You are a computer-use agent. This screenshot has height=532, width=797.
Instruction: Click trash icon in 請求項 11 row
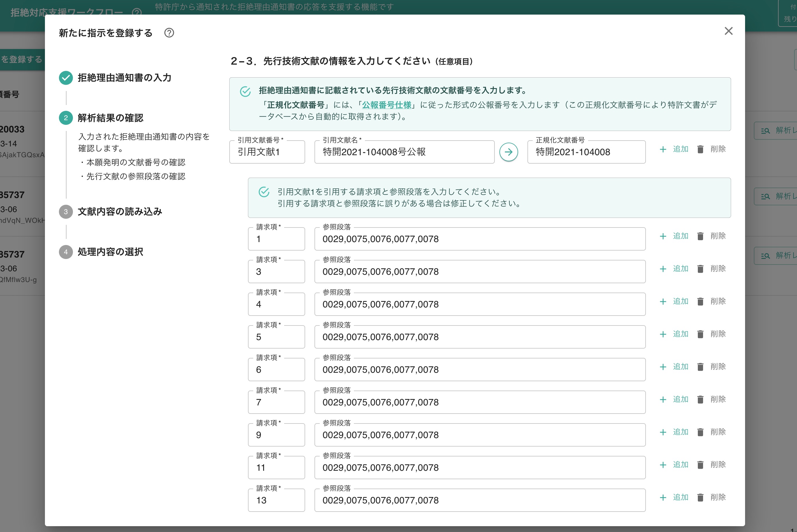pos(700,465)
